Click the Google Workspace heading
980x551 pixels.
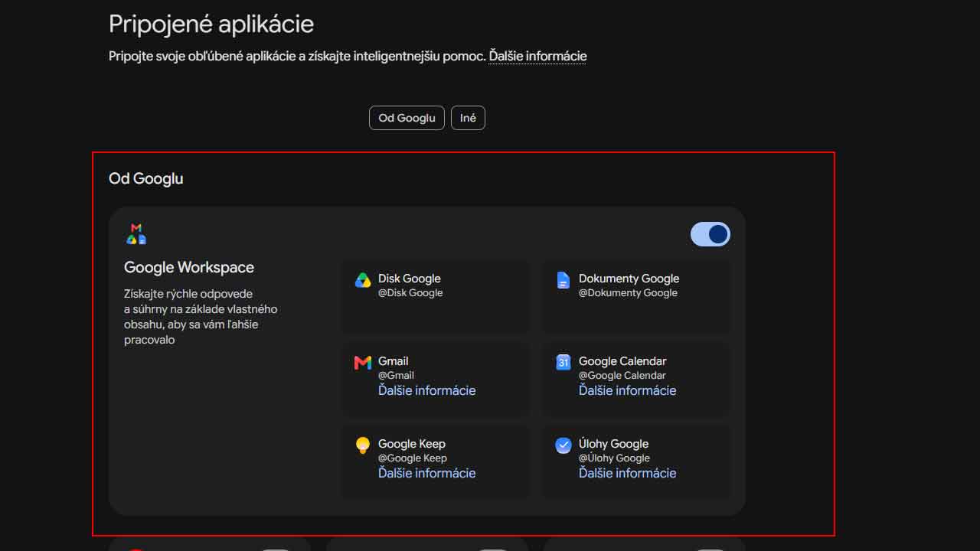(x=189, y=267)
